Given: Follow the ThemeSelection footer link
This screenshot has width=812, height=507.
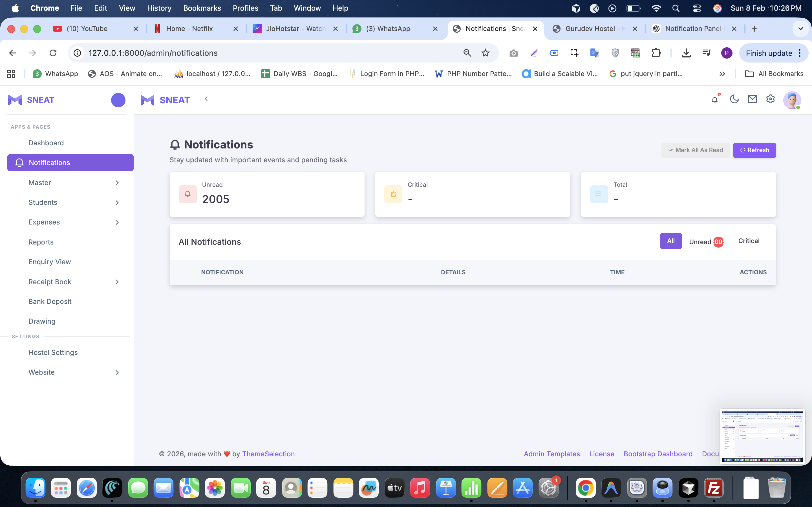Looking at the screenshot, I should (x=268, y=454).
